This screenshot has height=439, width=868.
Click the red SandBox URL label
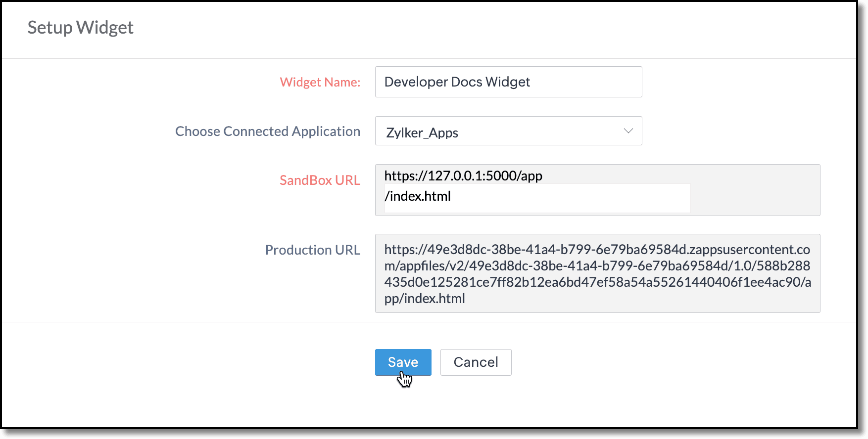(320, 180)
